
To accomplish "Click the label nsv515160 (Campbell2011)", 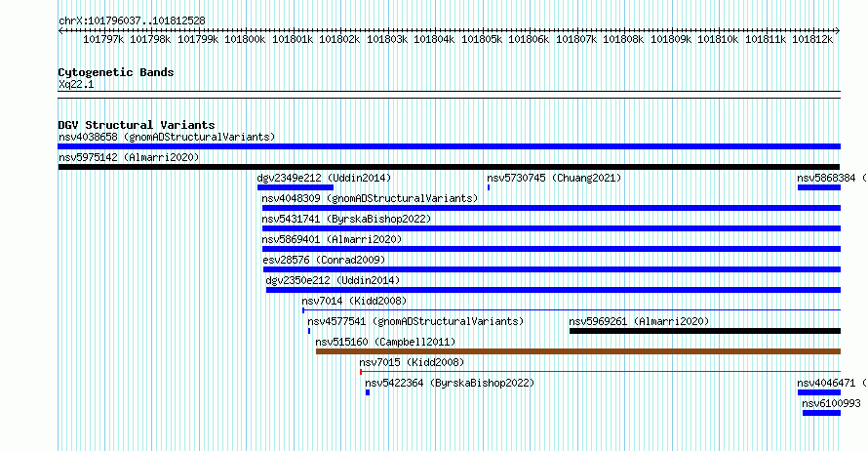I will point(385,342).
